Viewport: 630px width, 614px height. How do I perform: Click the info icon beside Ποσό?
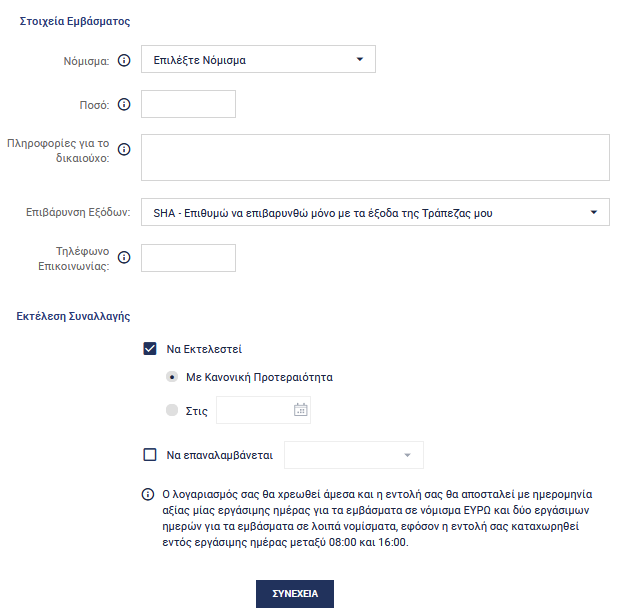pyautogui.click(x=124, y=104)
